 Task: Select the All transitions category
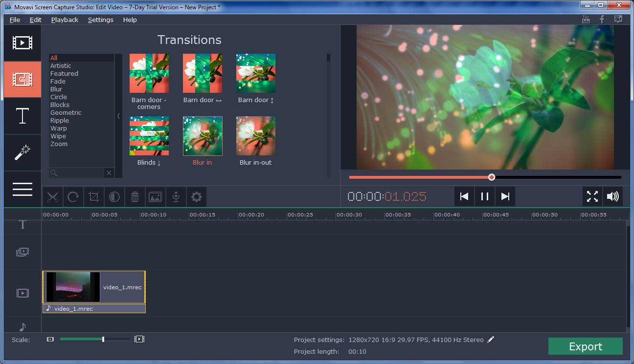point(81,58)
